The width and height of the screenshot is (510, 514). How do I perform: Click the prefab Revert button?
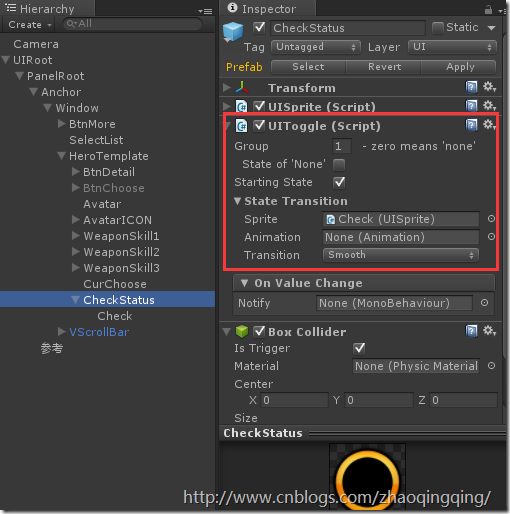pyautogui.click(x=384, y=67)
